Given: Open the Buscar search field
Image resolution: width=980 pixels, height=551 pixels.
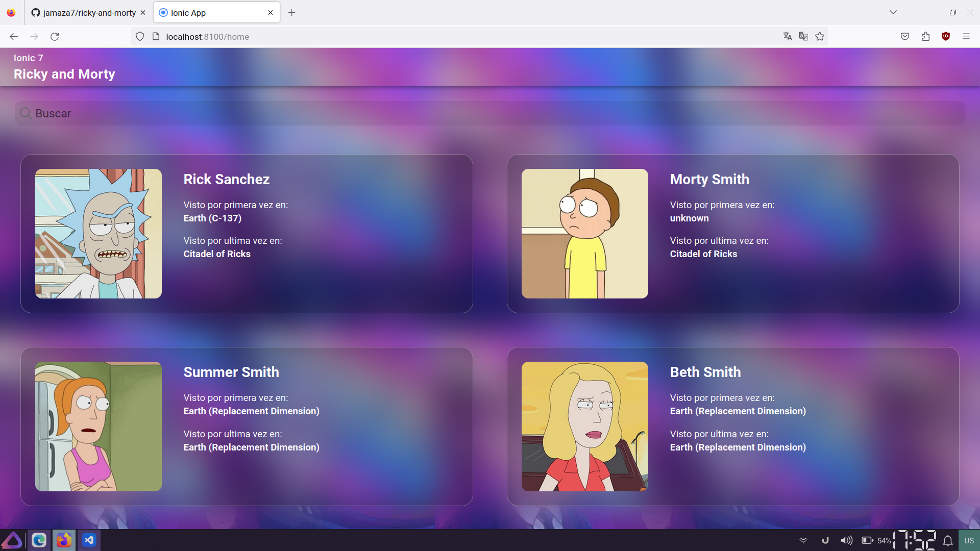Looking at the screenshot, I should (490, 113).
